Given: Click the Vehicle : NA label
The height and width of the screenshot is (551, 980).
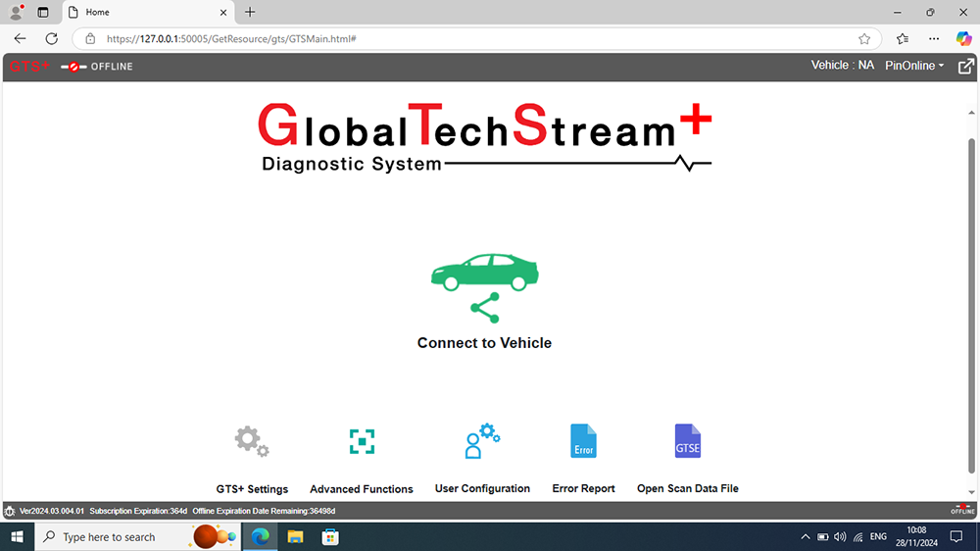Looking at the screenshot, I should pyautogui.click(x=842, y=65).
